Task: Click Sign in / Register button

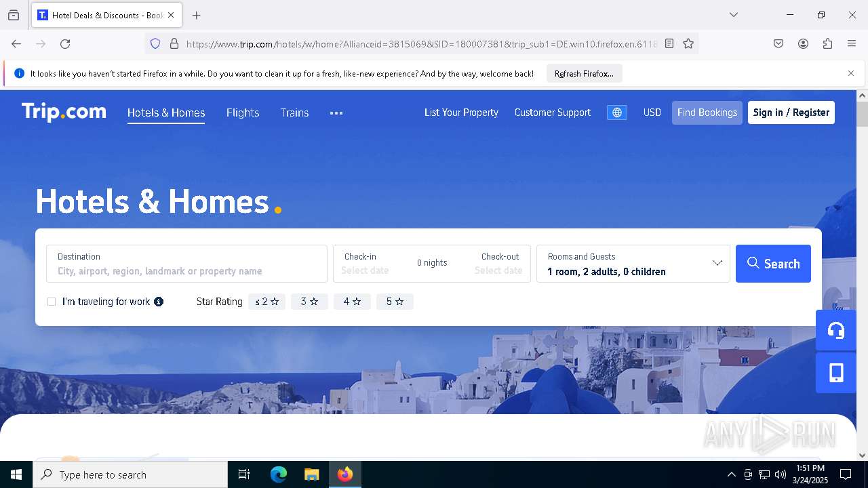Action: [791, 113]
